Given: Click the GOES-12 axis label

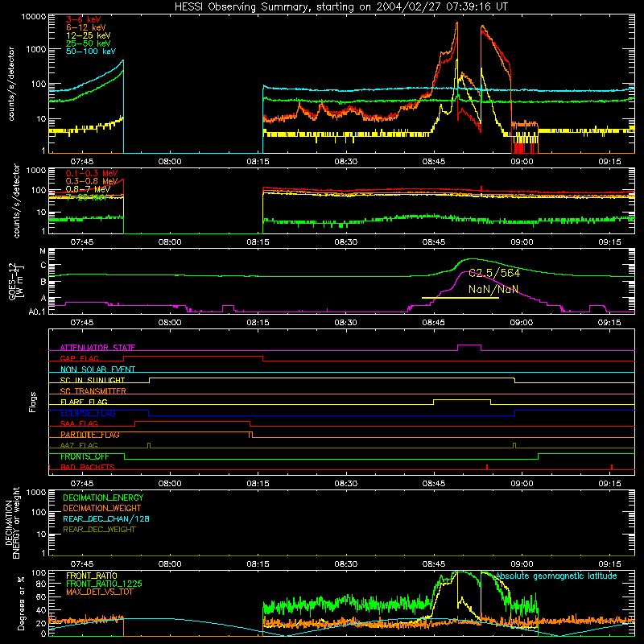Looking at the screenshot, I should tap(16, 281).
